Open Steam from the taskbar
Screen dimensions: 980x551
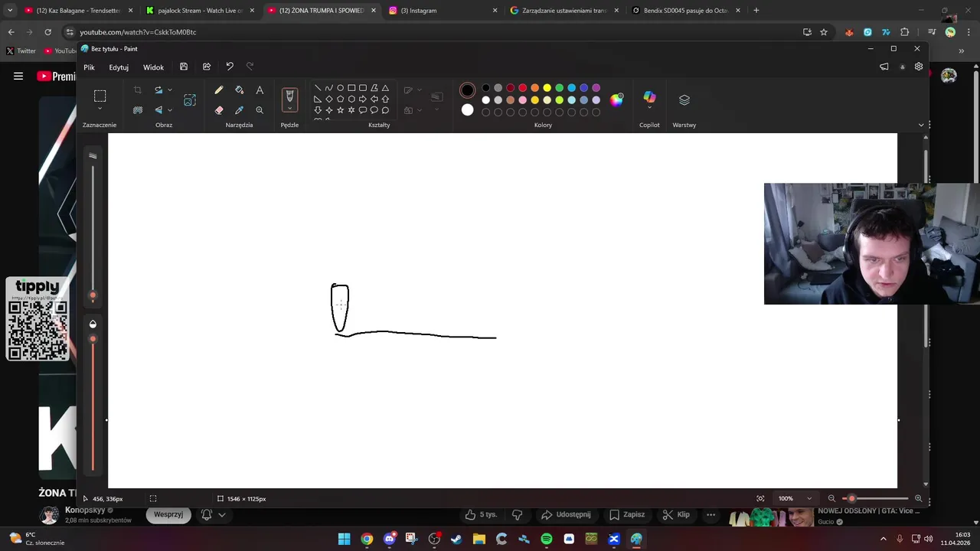tap(456, 539)
